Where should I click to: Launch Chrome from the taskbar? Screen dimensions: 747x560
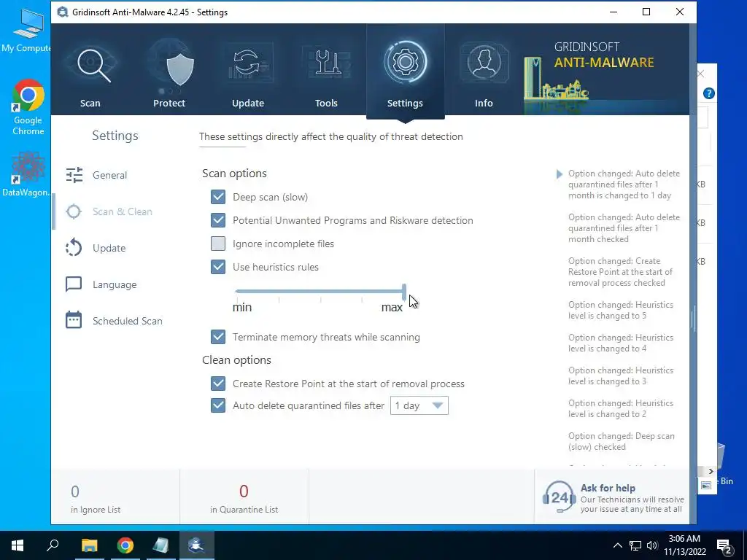125,545
